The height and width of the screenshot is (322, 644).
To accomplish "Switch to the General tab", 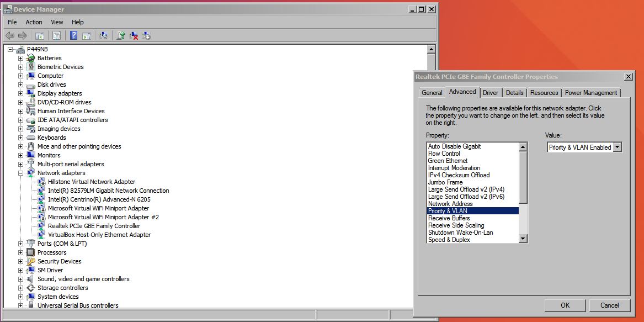I will tap(432, 93).
